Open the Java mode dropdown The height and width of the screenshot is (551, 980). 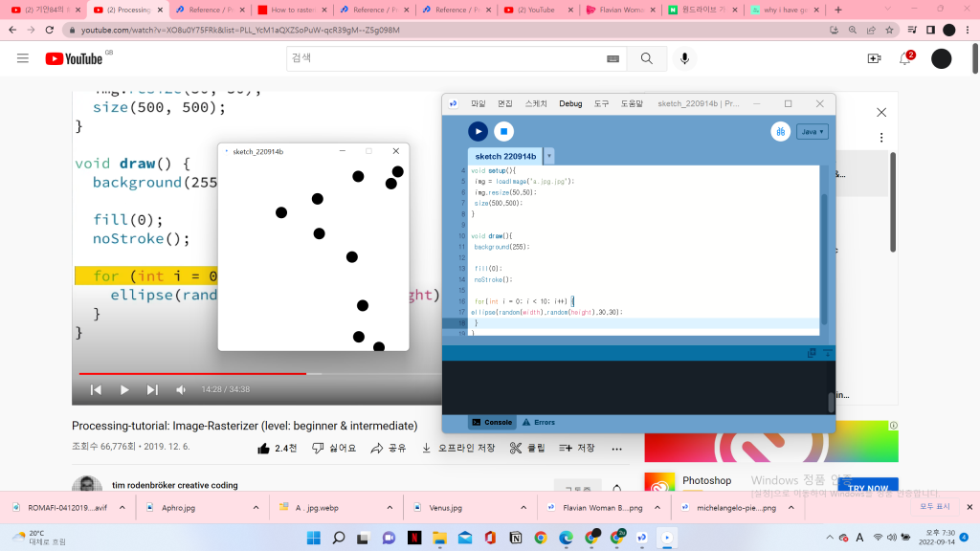[812, 132]
